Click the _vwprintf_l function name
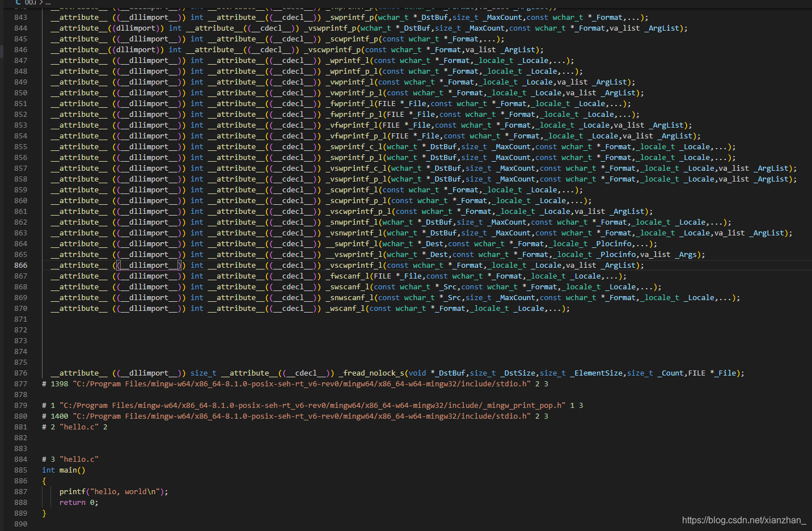 [349, 82]
